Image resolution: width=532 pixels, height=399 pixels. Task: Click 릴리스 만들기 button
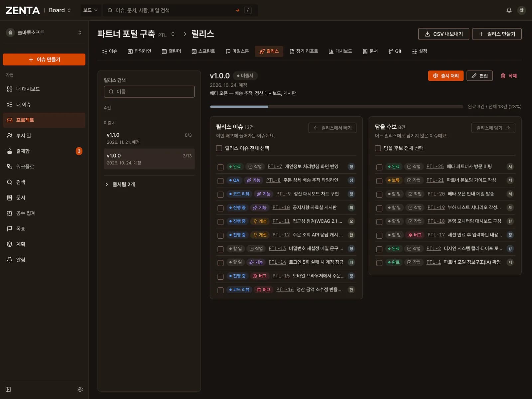coord(497,34)
